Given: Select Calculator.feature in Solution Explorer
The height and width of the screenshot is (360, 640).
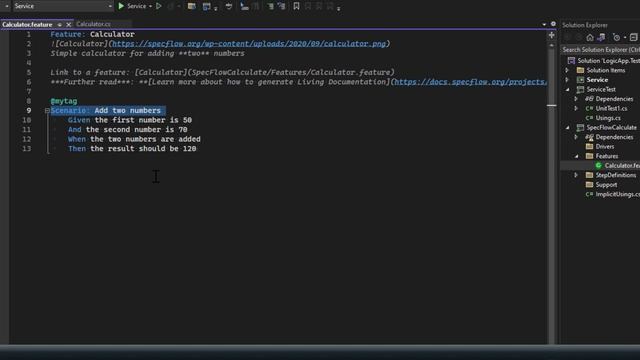Looking at the screenshot, I should pyautogui.click(x=622, y=165).
